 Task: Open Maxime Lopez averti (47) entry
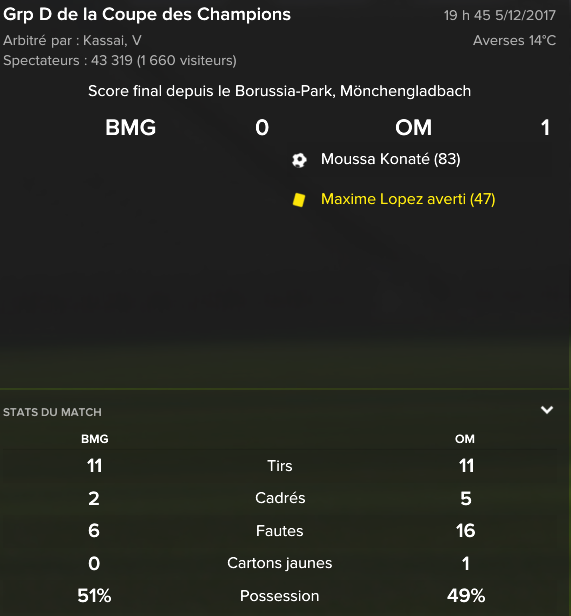coord(408,199)
